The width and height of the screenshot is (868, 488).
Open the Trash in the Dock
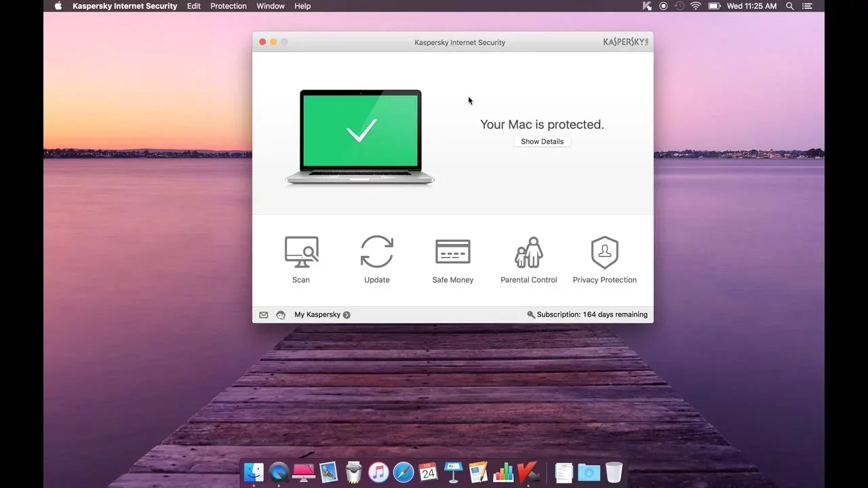click(614, 472)
